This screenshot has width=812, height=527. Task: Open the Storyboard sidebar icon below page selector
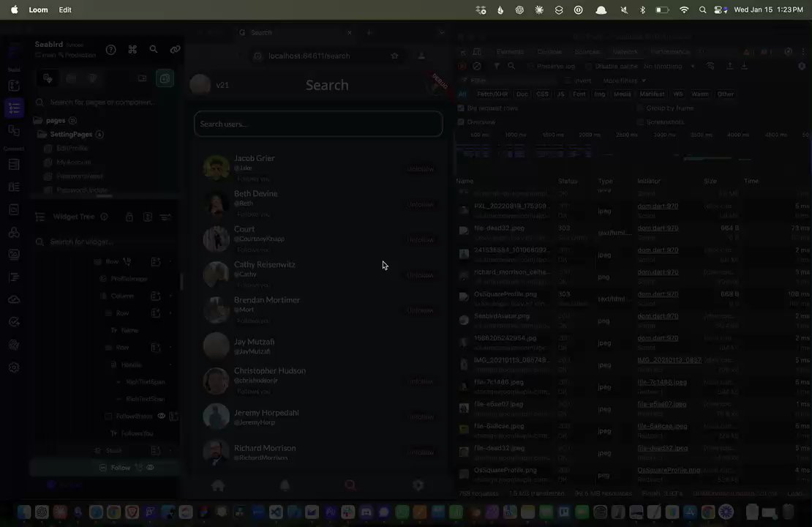(x=14, y=130)
